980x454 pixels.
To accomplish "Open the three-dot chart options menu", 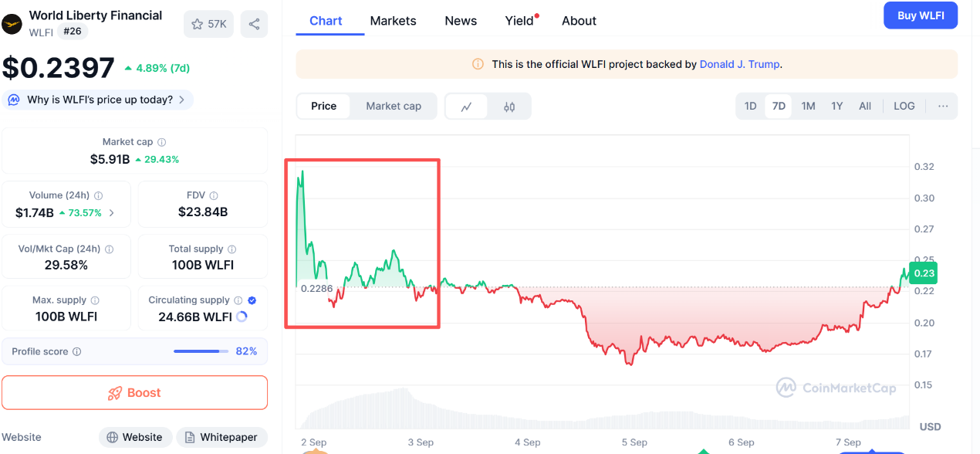I will [x=943, y=106].
